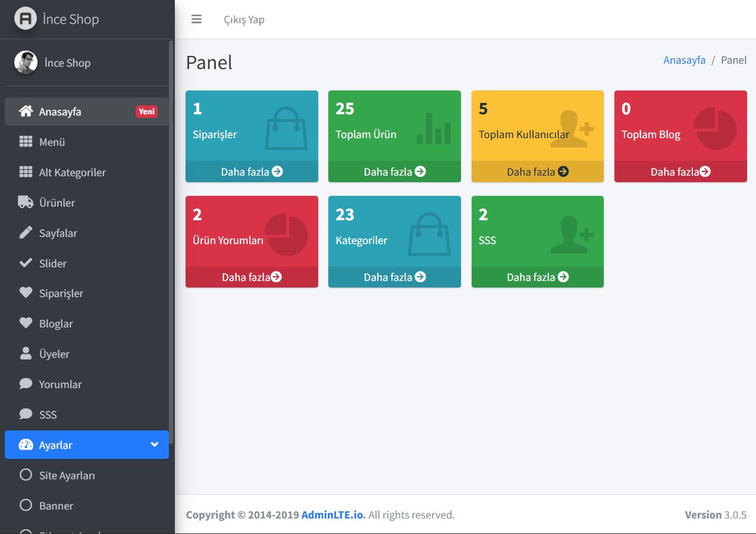Viewport: 756px width, 534px height.
Task: Click the person icon beside Üyeler
Action: click(24, 354)
